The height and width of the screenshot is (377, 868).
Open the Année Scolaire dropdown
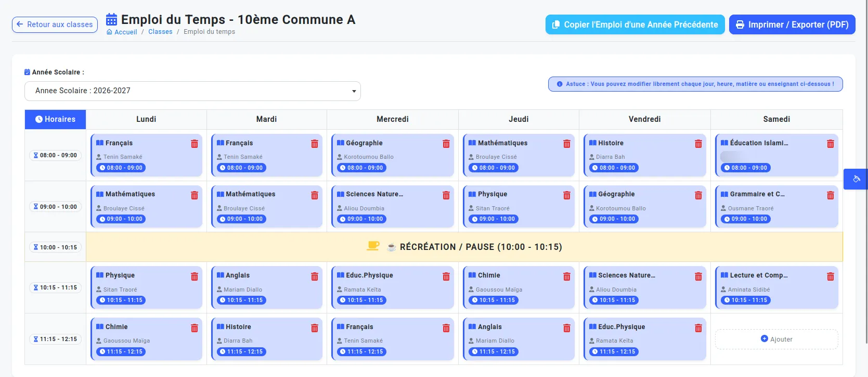click(x=192, y=91)
